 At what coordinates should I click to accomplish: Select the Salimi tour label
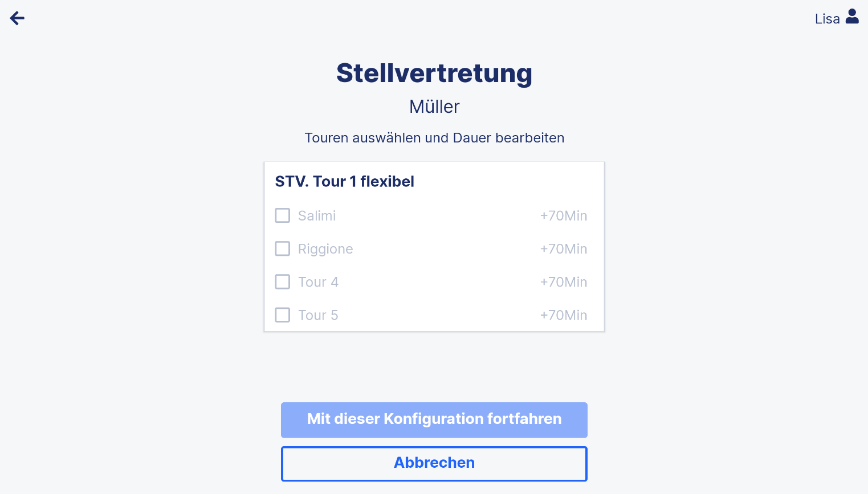click(x=317, y=216)
